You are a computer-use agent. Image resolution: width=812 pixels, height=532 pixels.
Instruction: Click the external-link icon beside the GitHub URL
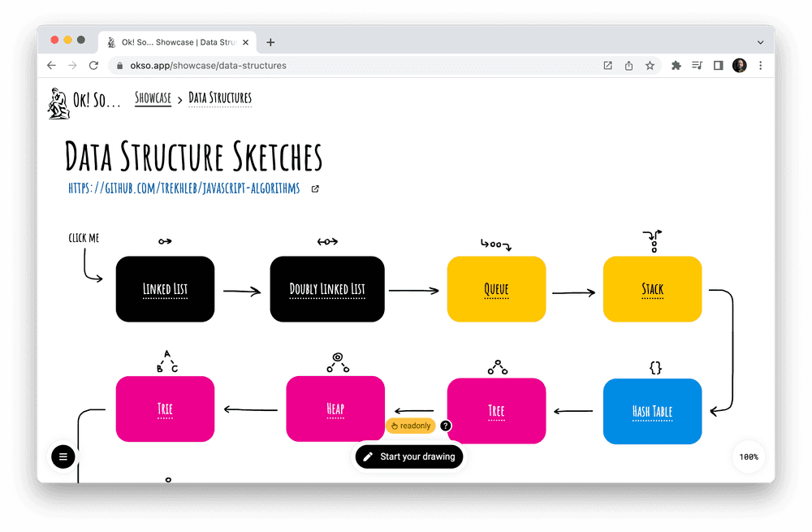(315, 188)
